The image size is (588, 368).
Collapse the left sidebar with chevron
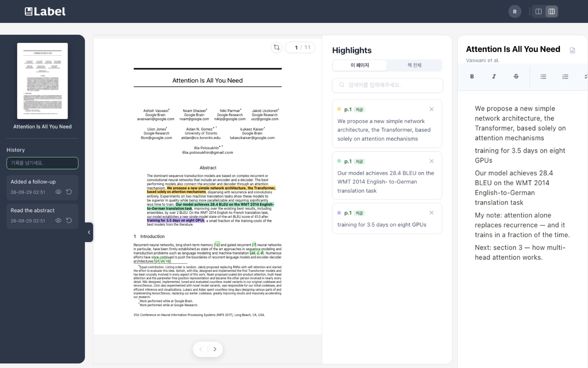89,232
